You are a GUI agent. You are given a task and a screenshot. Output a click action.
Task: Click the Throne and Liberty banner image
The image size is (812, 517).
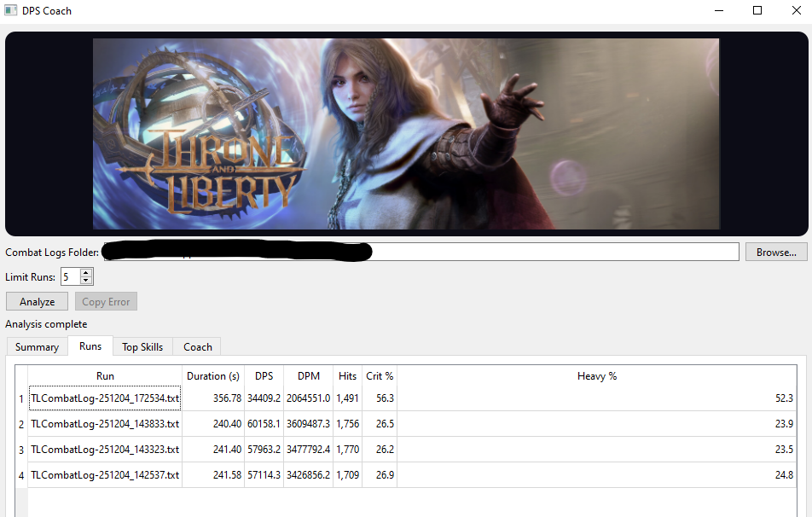click(406, 134)
